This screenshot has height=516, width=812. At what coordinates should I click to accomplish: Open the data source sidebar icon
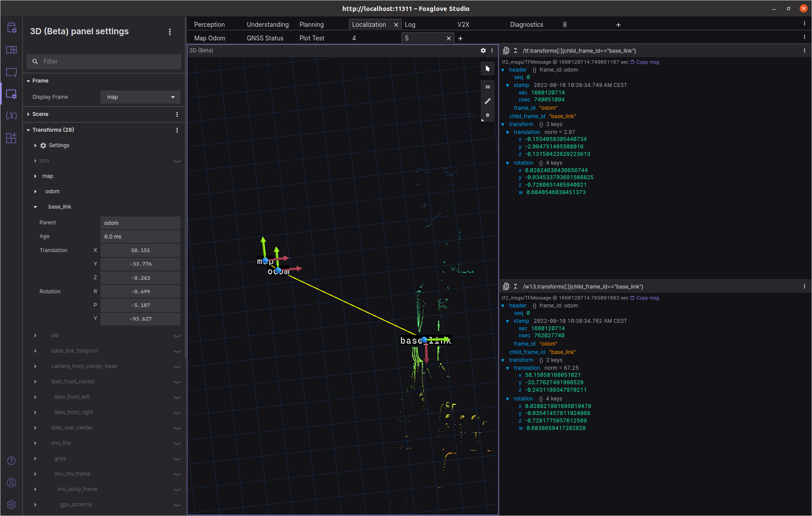point(11,28)
